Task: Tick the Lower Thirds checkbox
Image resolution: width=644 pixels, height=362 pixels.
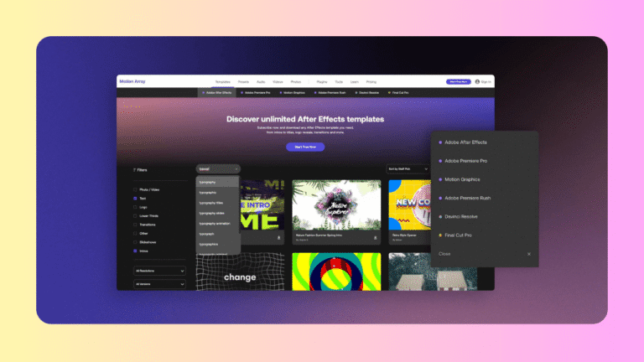Action: pyautogui.click(x=135, y=216)
